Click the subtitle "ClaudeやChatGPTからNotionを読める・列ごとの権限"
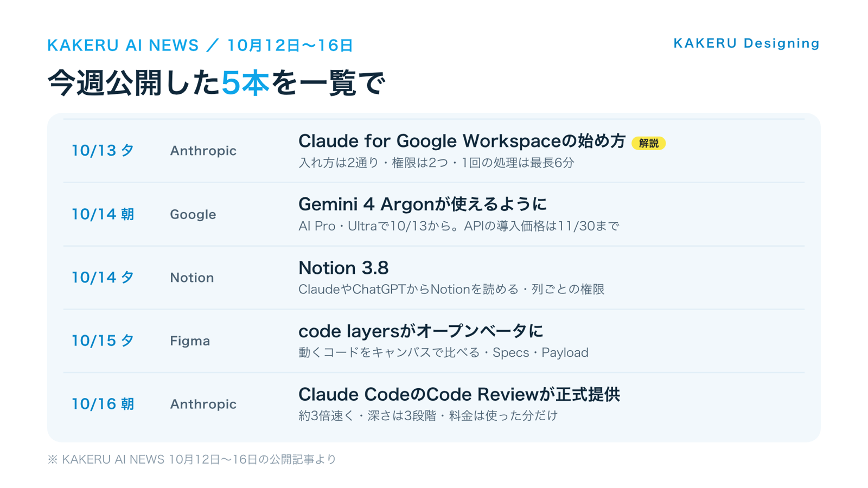This screenshot has width=868, height=488. click(x=451, y=290)
